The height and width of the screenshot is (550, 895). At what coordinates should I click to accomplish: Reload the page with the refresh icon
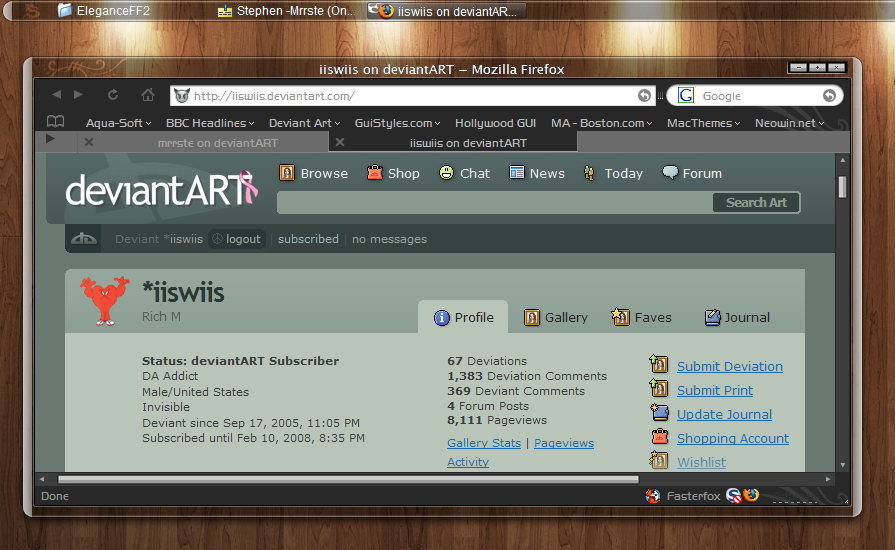click(x=113, y=95)
